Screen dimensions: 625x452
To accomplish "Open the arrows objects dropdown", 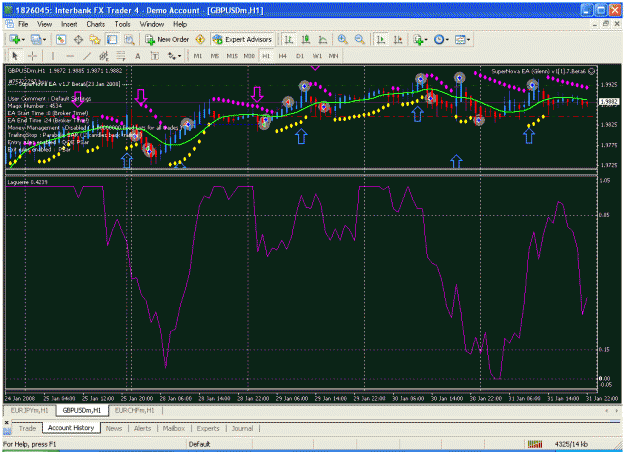I will [x=174, y=56].
